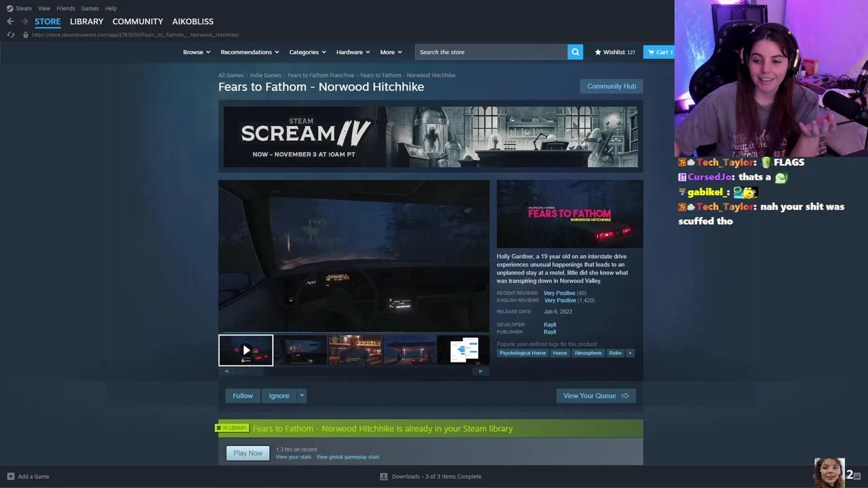Click the main trailer video area
868x488 pixels.
(353, 256)
